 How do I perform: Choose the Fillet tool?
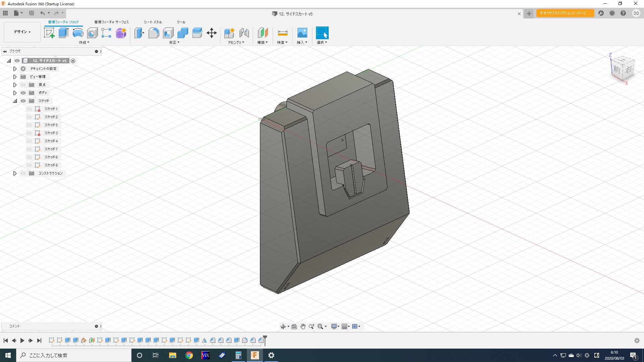coord(154,33)
